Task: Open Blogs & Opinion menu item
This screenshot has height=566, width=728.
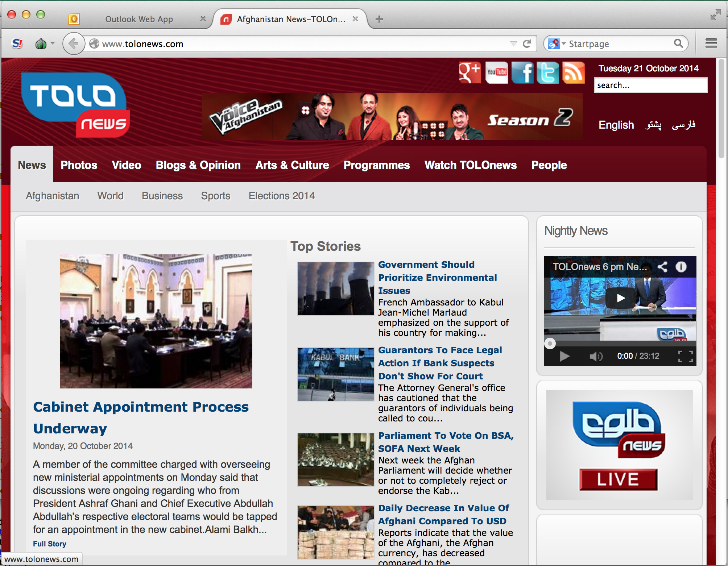Action: click(198, 165)
